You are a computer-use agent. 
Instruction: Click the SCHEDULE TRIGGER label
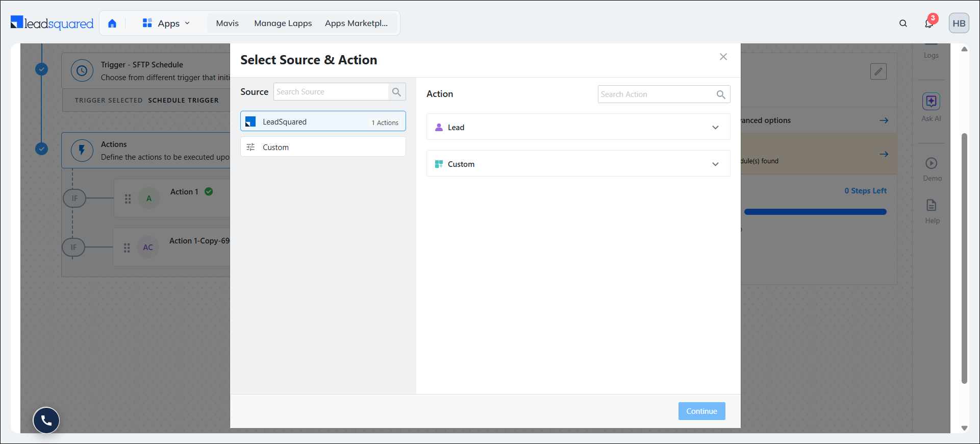click(x=183, y=100)
